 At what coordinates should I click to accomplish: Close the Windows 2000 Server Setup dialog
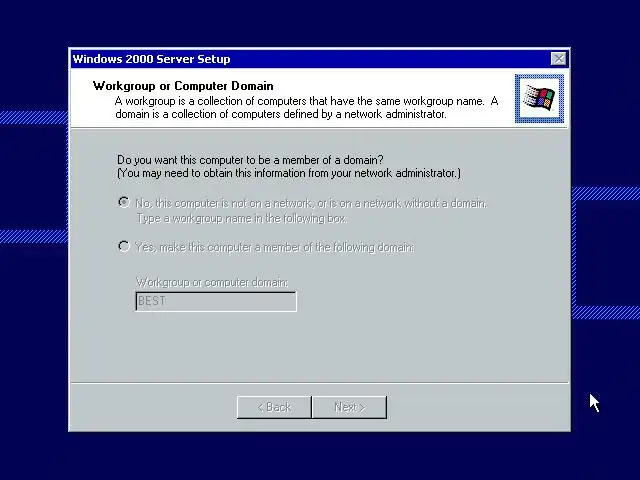point(558,59)
